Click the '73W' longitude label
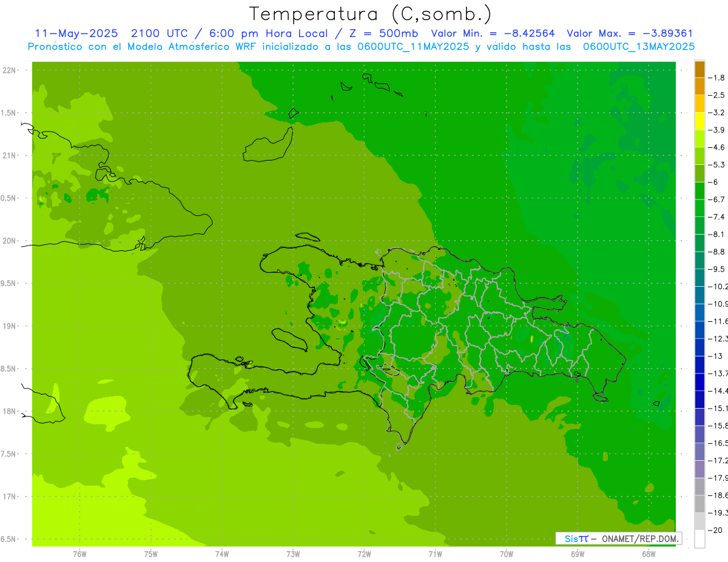The height and width of the screenshot is (562, 728). (293, 554)
